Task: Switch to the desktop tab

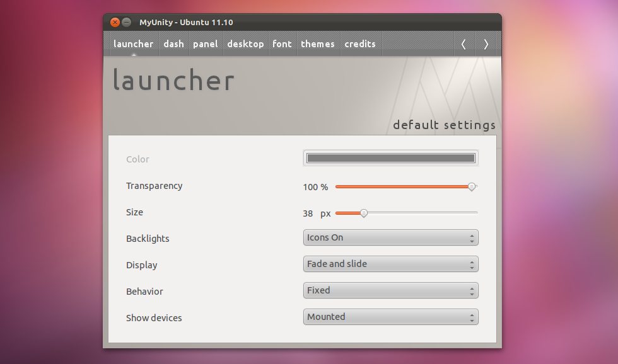Action: [245, 43]
